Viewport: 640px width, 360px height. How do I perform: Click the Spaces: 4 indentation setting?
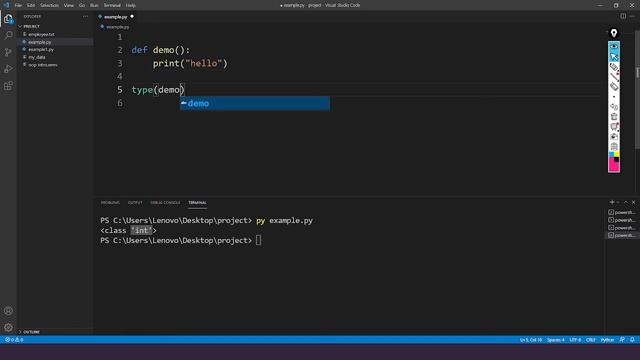[x=556, y=340]
